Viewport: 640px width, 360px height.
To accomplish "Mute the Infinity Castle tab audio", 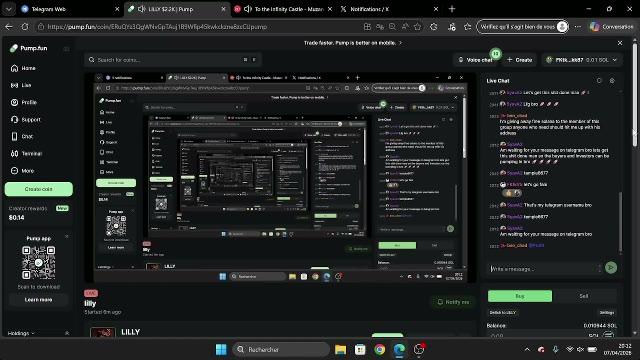I will [247, 9].
